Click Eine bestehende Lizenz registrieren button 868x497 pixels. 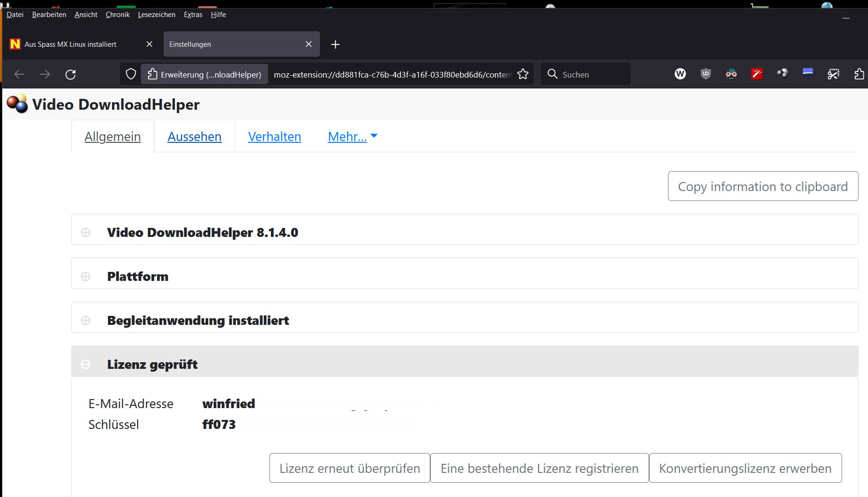point(539,468)
